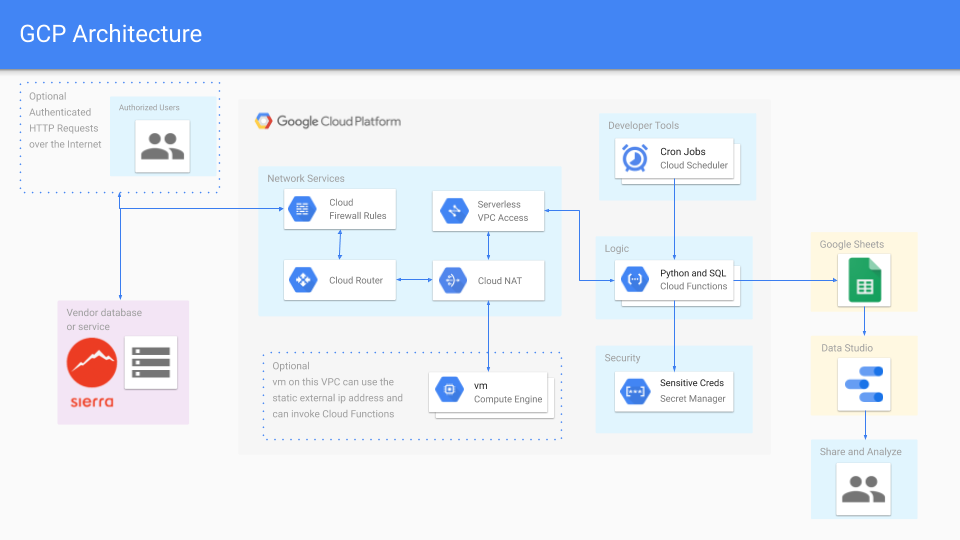
Task: Click the 'Share and Analyze' group label
Action: coord(860,452)
